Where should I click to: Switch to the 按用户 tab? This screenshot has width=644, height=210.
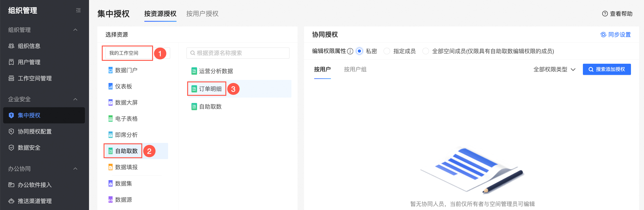[x=322, y=69]
